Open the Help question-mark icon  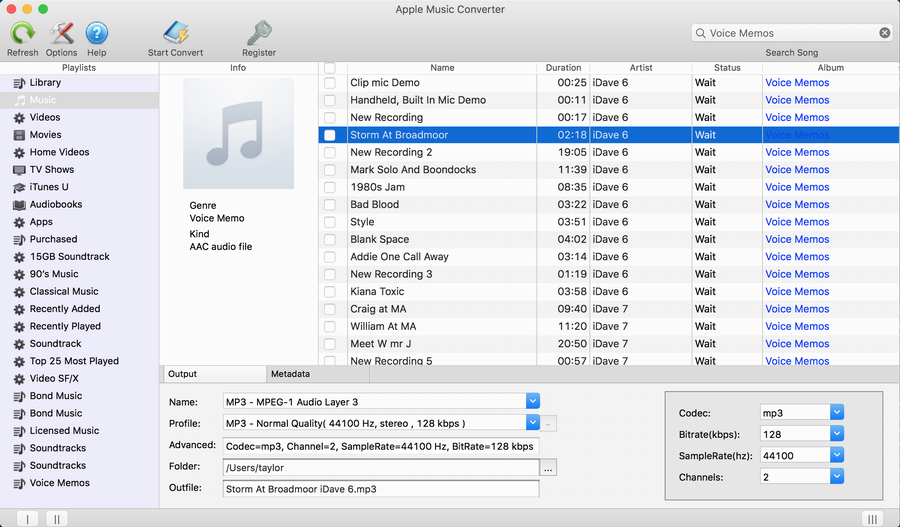coord(96,33)
